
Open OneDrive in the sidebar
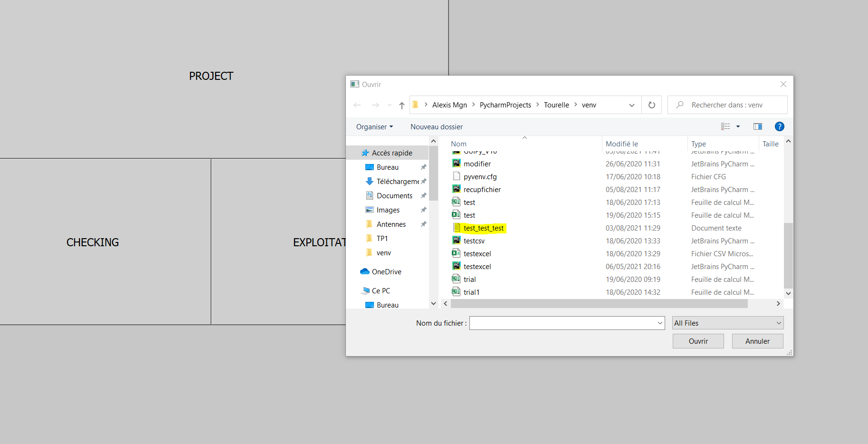click(x=386, y=272)
